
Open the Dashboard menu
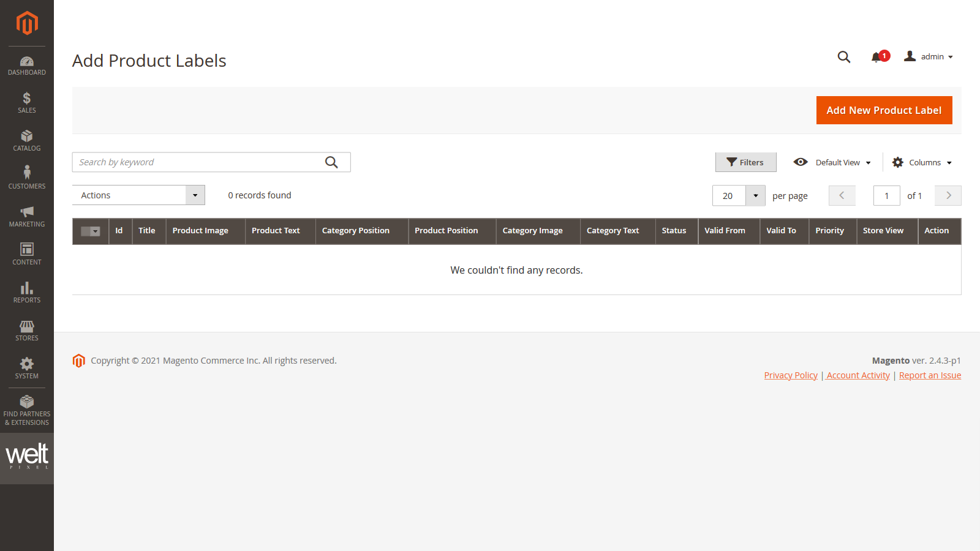(x=27, y=66)
